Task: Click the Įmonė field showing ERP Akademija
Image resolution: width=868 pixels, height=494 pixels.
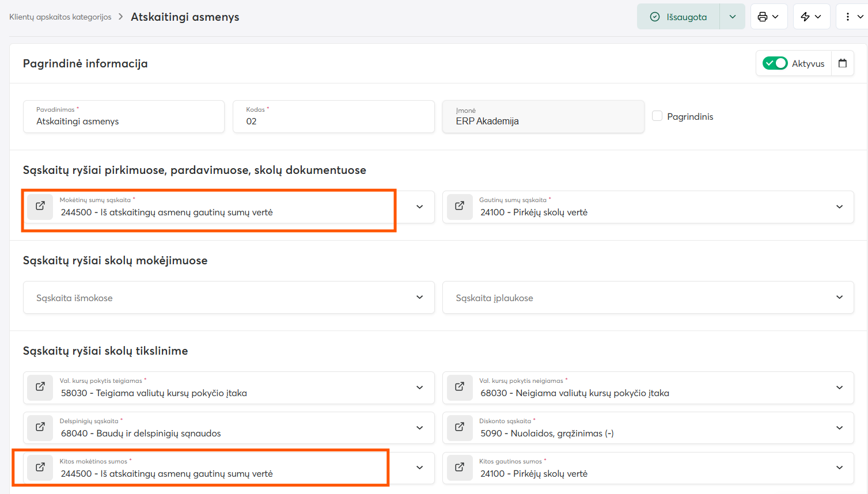Action: click(x=543, y=116)
